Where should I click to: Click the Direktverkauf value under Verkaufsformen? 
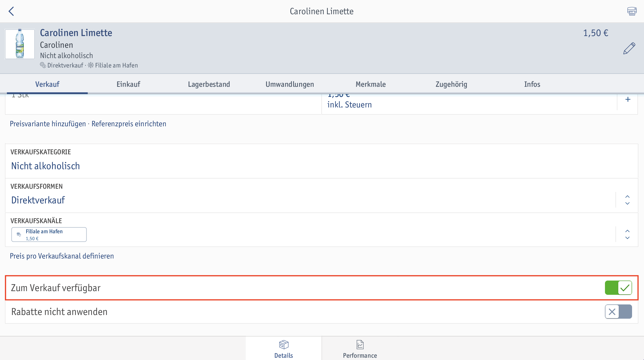click(x=38, y=200)
